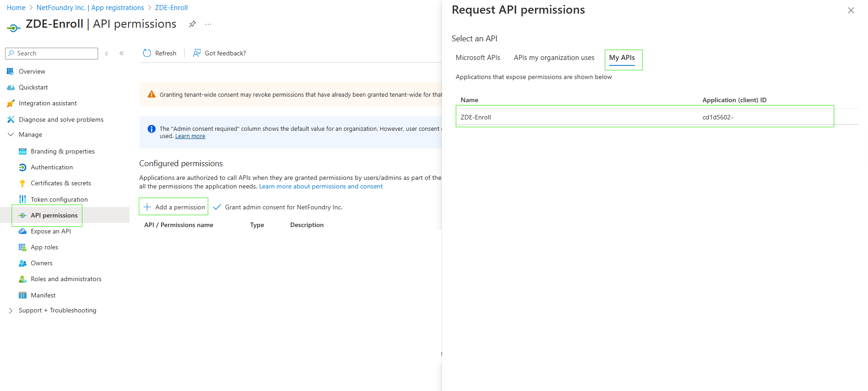Image resolution: width=868 pixels, height=391 pixels.
Task: Click the Expose an API cloud icon
Action: (22, 231)
